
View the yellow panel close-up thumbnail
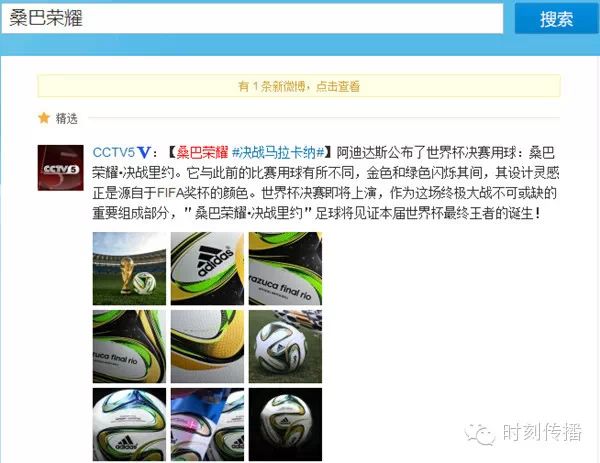pos(207,347)
